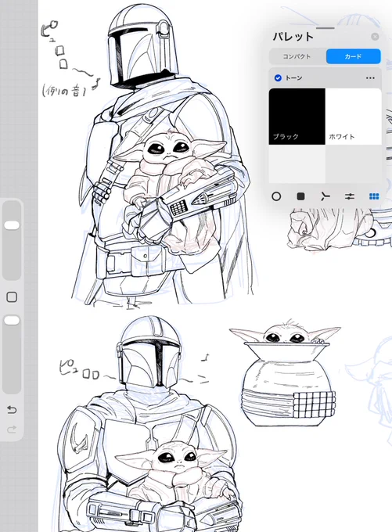This screenshot has width=392, height=532.
Task: Open the Classic color picker tab
Action: (x=300, y=196)
